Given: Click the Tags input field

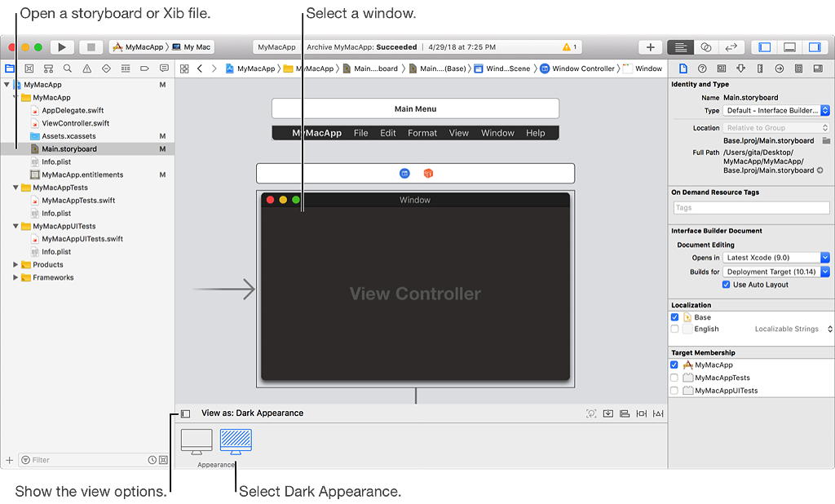Looking at the screenshot, I should tap(751, 208).
